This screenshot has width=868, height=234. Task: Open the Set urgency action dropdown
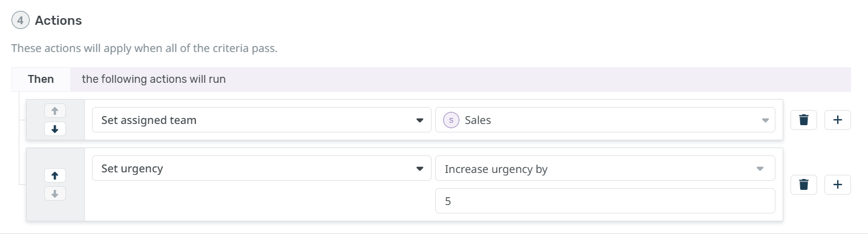pos(261,169)
